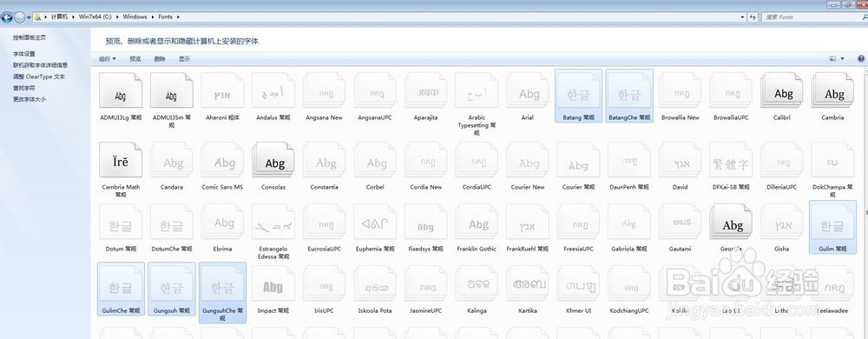The image size is (868, 339).
Task: Open the blue help icon
Action: coord(861,59)
